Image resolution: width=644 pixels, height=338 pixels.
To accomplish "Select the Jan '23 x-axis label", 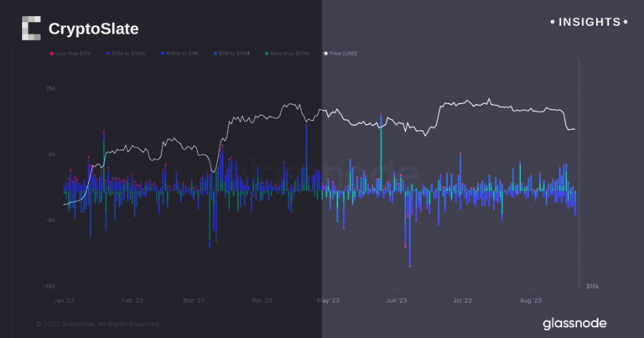I will 64,299.
